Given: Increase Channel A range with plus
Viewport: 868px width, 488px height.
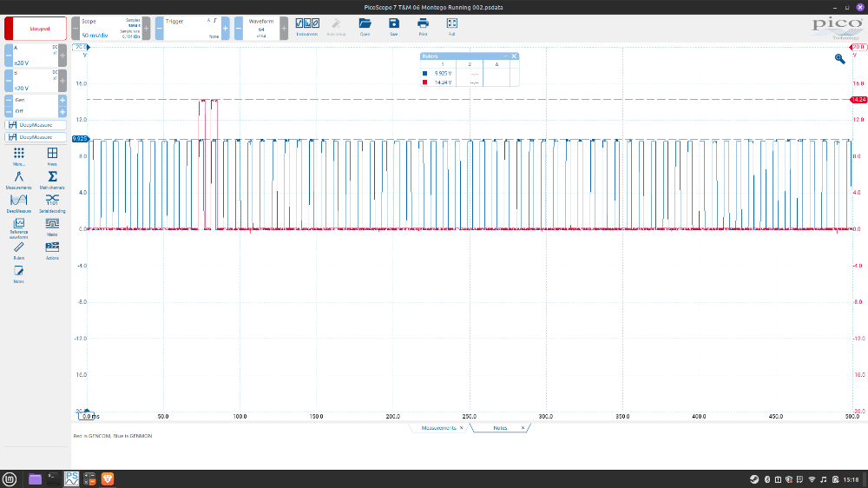Looking at the screenshot, I should pos(62,56).
